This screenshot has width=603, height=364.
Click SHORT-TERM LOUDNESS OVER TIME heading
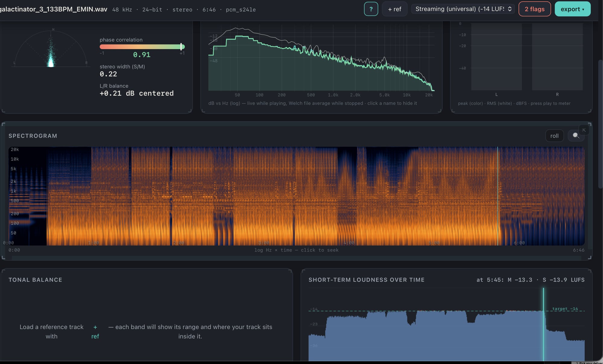[366, 280]
